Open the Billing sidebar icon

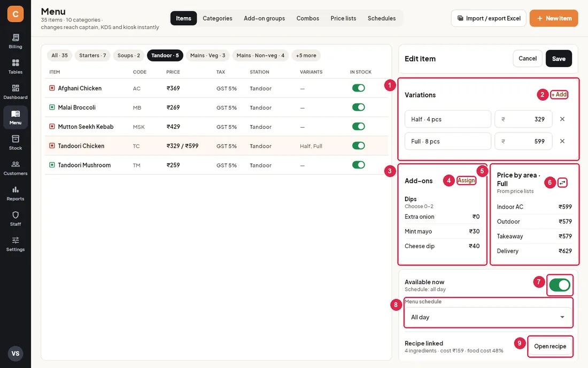tap(16, 41)
